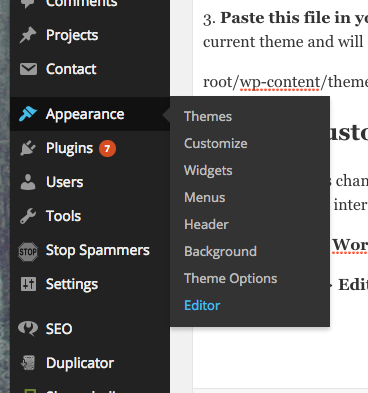This screenshot has height=393, width=368.
Task: Click the bold text 'Paste this file in'
Action: [x=285, y=18]
